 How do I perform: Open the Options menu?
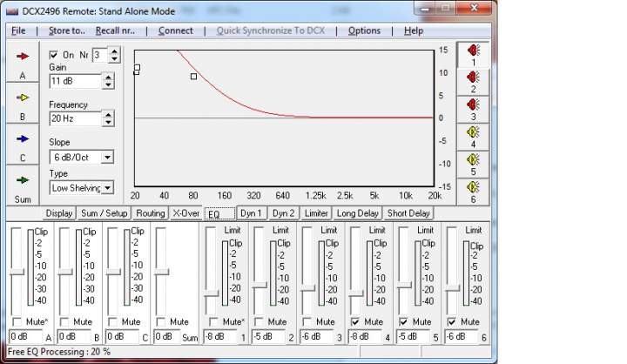[364, 30]
